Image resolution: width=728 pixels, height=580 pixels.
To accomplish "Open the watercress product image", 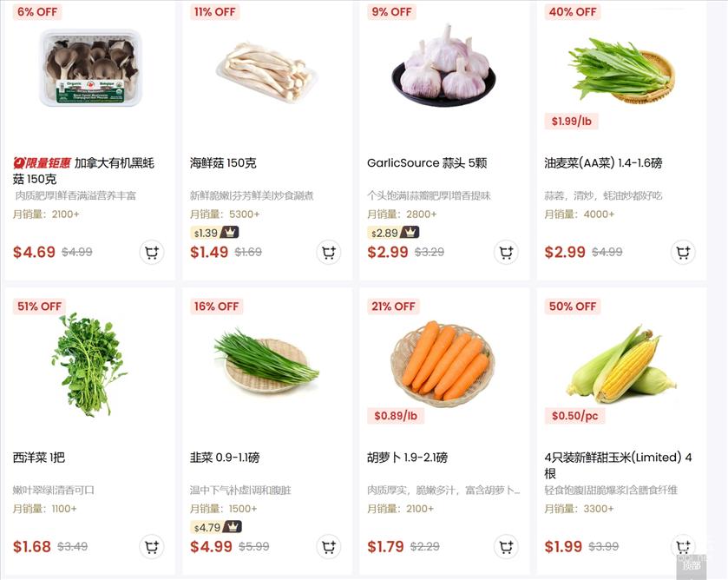I will tap(89, 365).
